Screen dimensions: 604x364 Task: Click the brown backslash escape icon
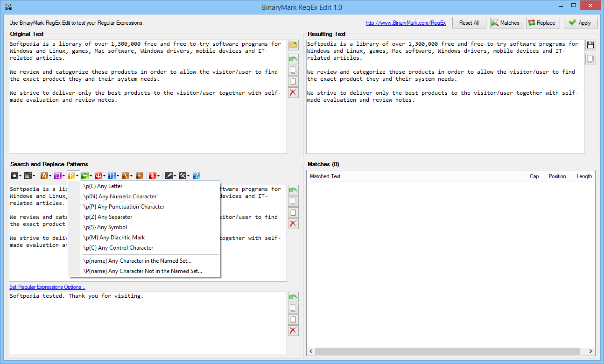click(x=126, y=175)
